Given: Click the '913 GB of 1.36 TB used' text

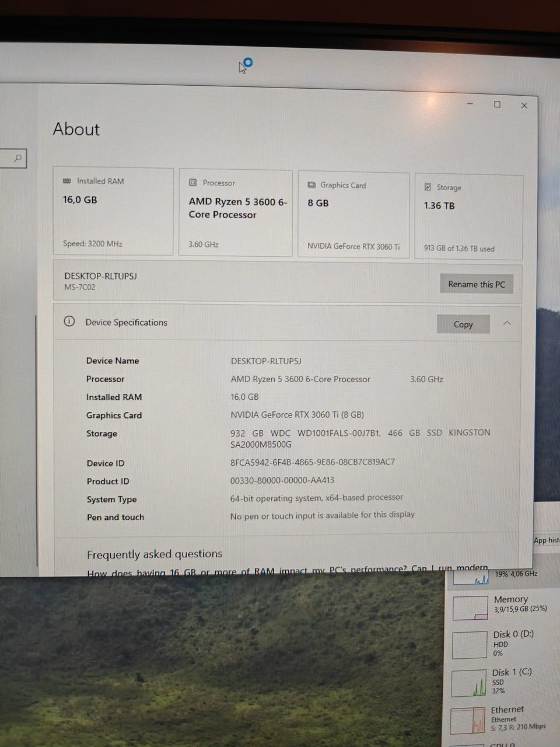Looking at the screenshot, I should pos(459,248).
